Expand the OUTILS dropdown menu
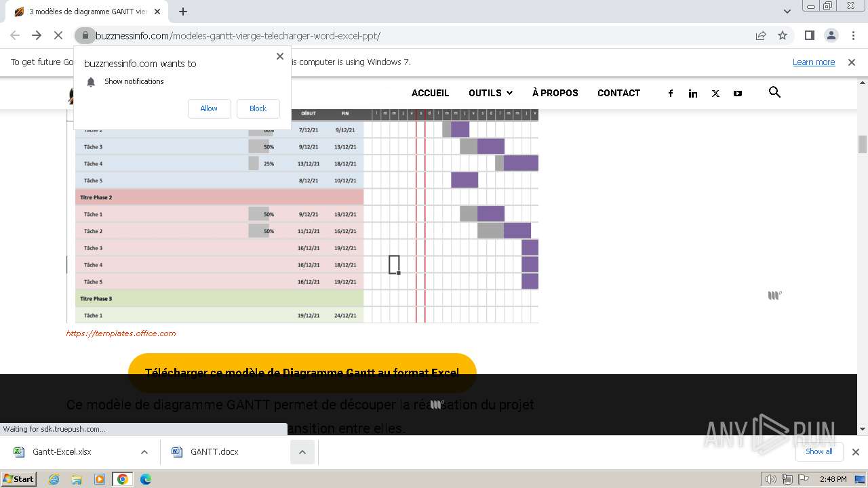868x488 pixels. coord(490,93)
